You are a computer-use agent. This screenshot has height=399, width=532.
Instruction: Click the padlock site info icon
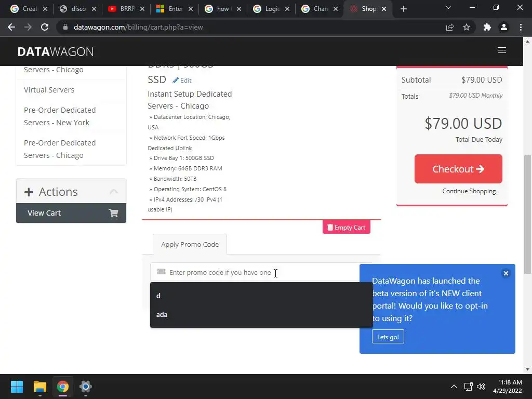click(x=65, y=27)
